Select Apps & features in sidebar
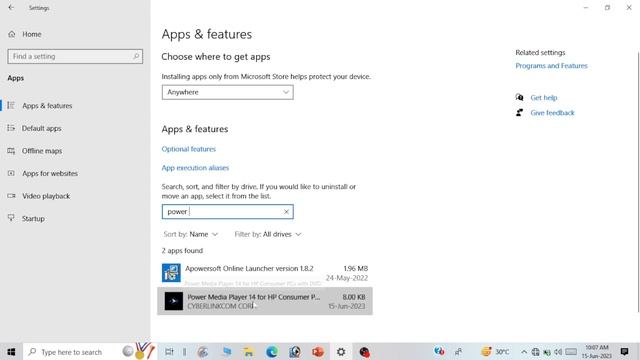 (x=47, y=106)
